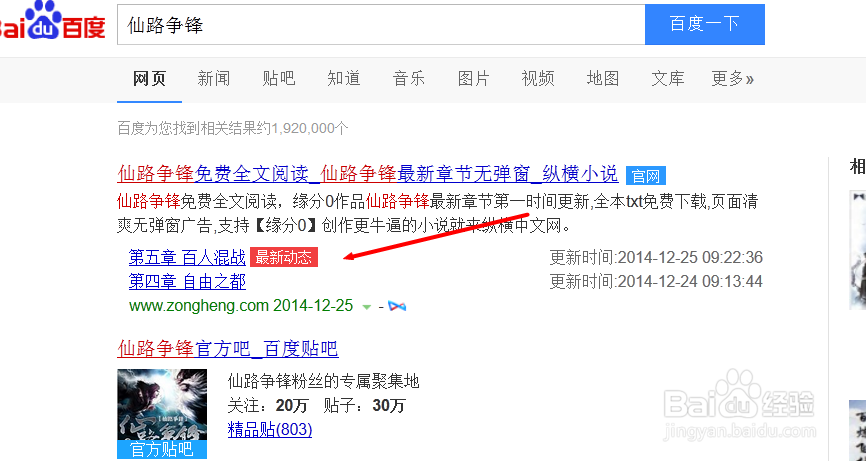
Task: Open the 第四章 自由之都 chapter link
Action: tap(187, 282)
